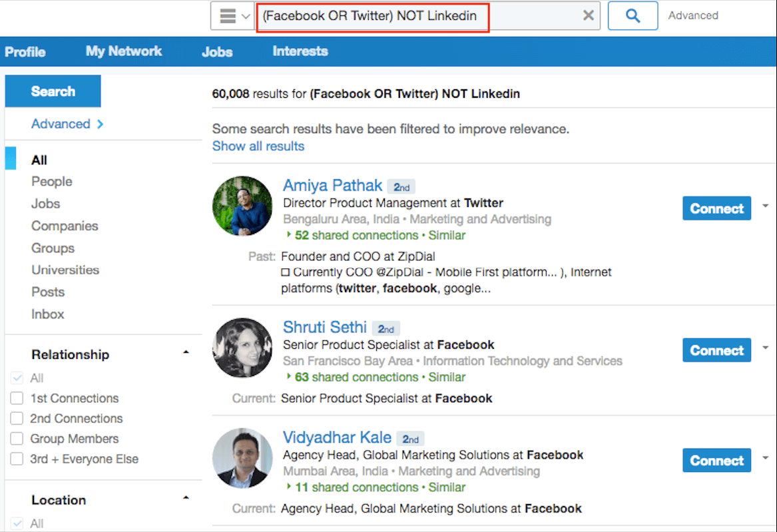Open Shruti Sethi's profile name link
Image resolution: width=777 pixels, height=532 pixels.
pyautogui.click(x=324, y=328)
